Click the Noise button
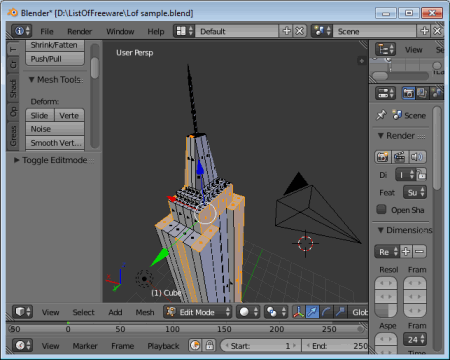 [x=55, y=129]
